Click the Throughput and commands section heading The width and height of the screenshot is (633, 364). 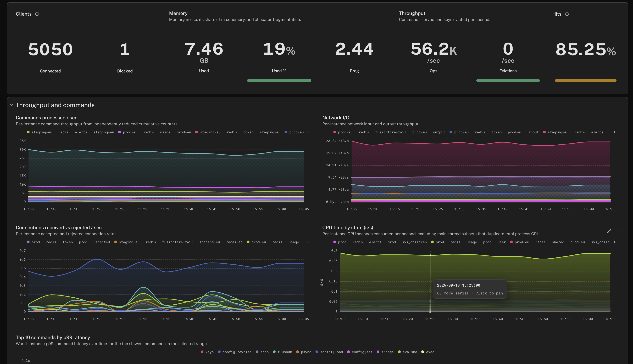point(55,105)
